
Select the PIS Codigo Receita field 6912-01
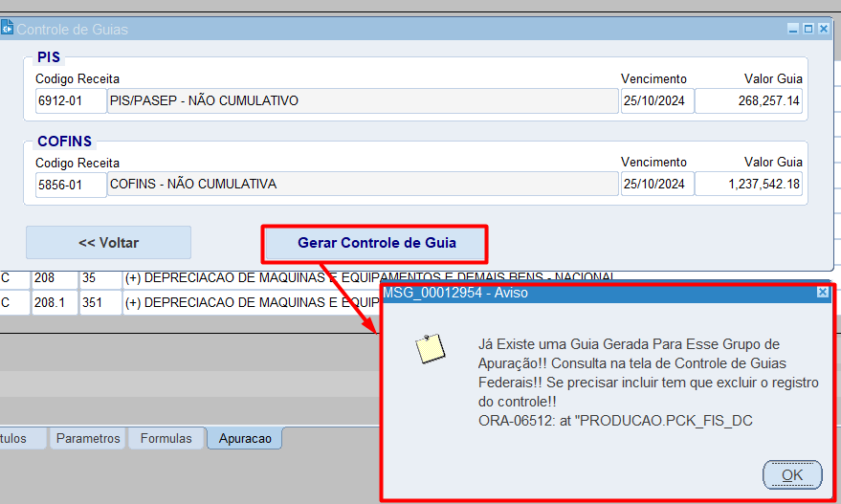click(70, 101)
